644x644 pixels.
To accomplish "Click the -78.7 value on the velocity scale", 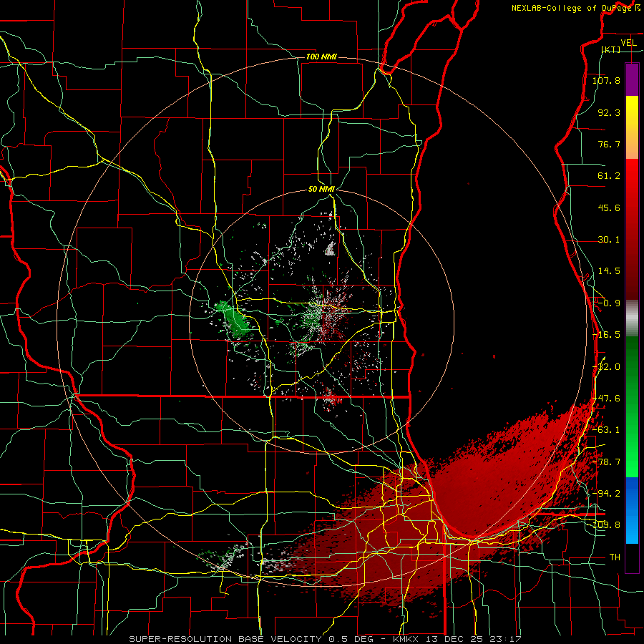I will coord(607,462).
